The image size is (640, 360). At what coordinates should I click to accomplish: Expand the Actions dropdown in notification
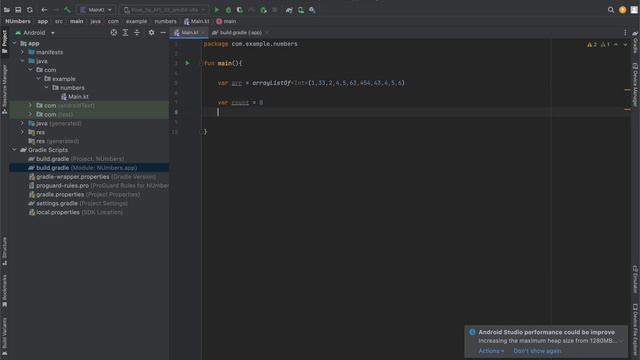491,351
